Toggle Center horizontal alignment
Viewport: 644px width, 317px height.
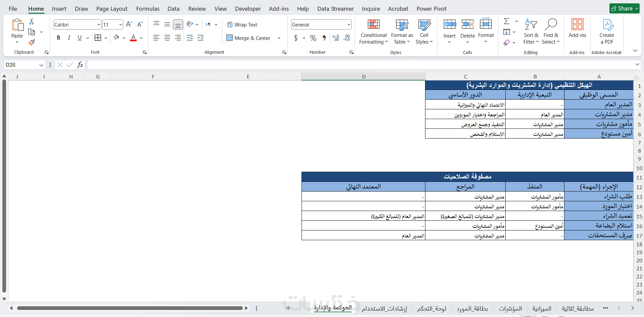(x=167, y=38)
